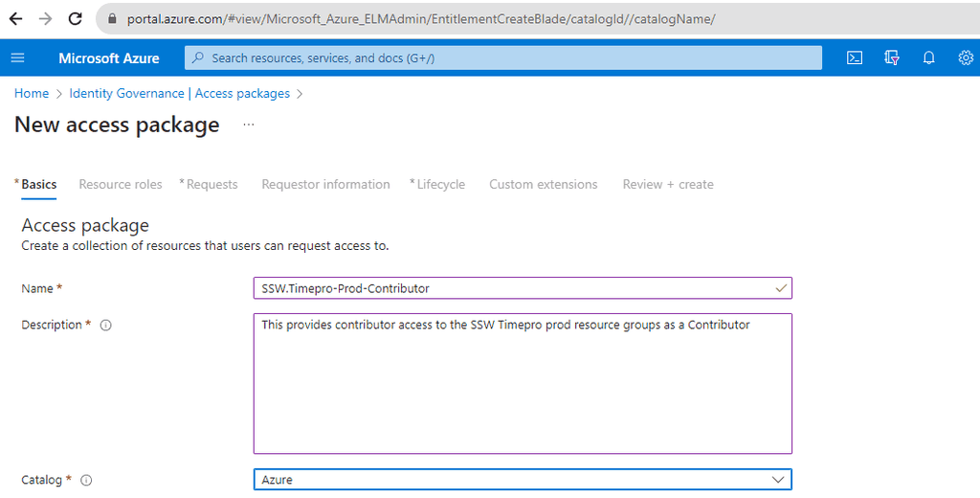Navigate to the Home breadcrumb link
The height and width of the screenshot is (498, 980).
32,94
